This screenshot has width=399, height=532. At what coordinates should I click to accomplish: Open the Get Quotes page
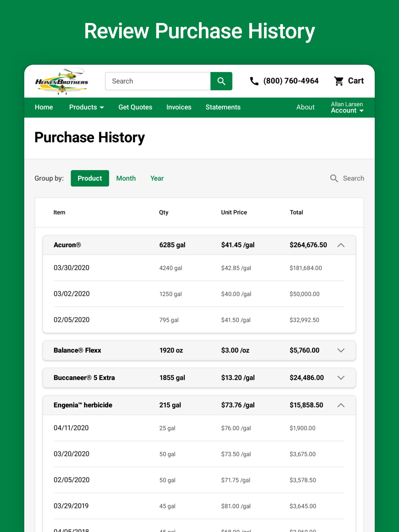(135, 107)
